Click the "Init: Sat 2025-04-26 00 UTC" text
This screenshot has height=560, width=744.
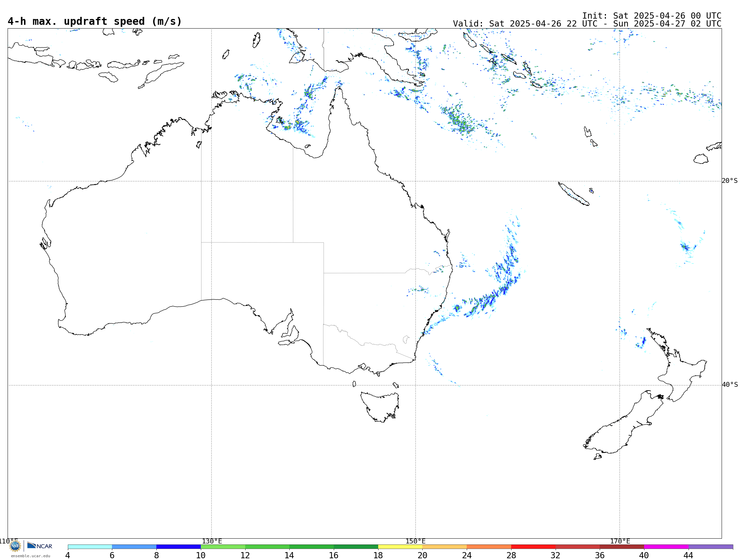(x=652, y=16)
